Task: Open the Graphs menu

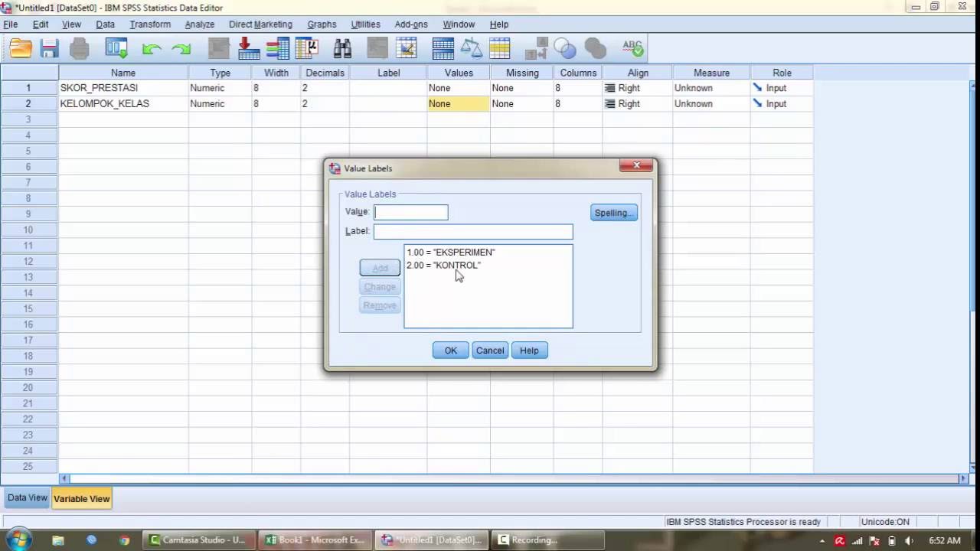Action: pyautogui.click(x=322, y=24)
